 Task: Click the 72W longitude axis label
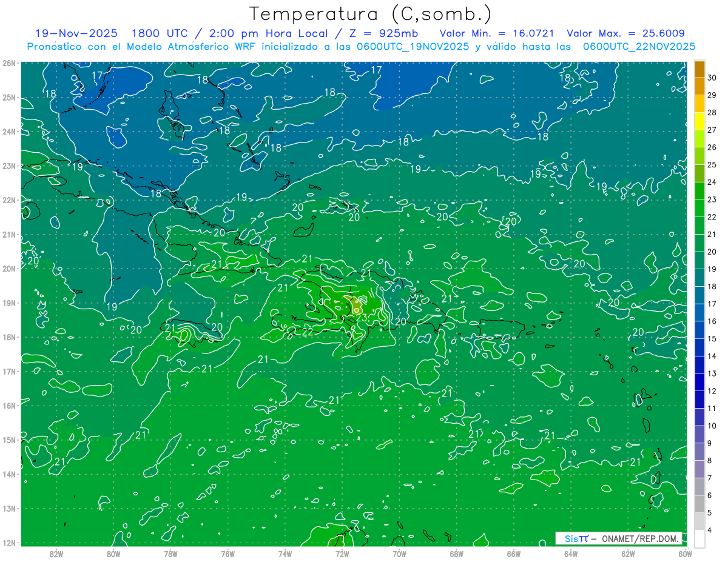click(x=342, y=553)
